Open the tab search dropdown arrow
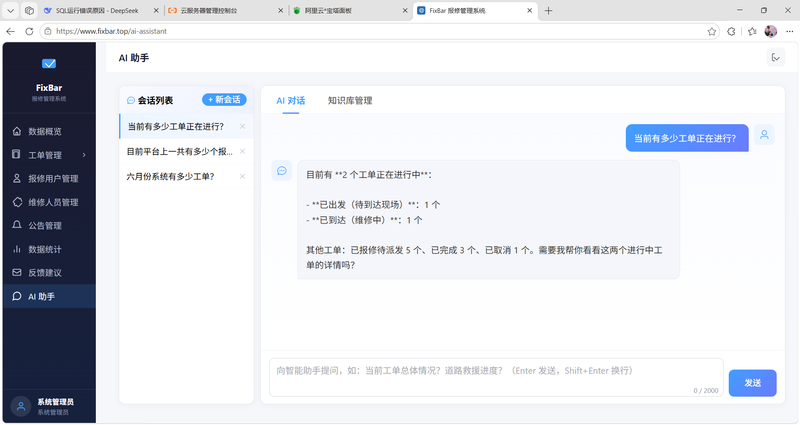 pyautogui.click(x=10, y=11)
